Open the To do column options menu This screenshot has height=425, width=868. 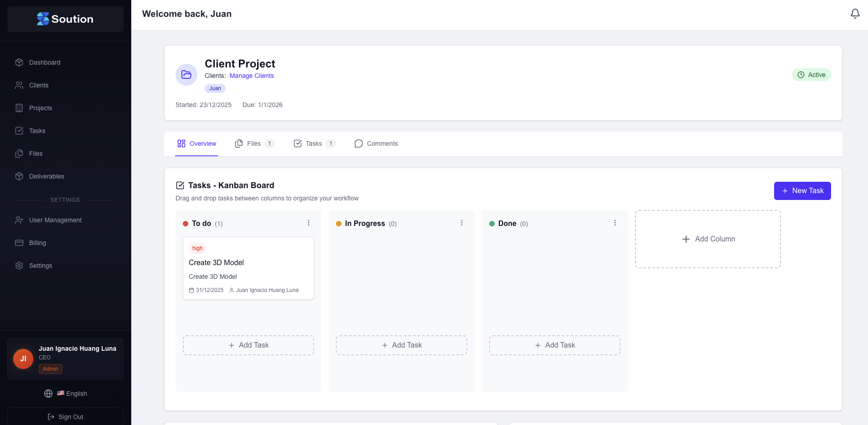[309, 223]
